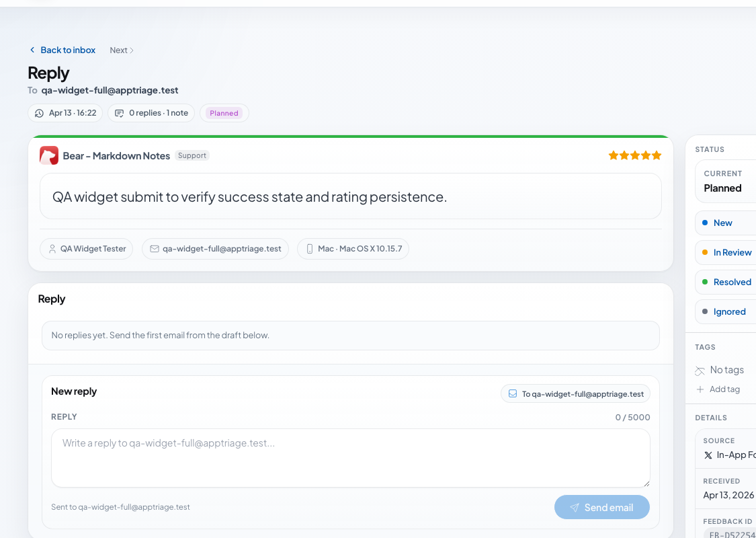756x538 pixels.
Task: Click the paper plane send icon
Action: (575, 508)
